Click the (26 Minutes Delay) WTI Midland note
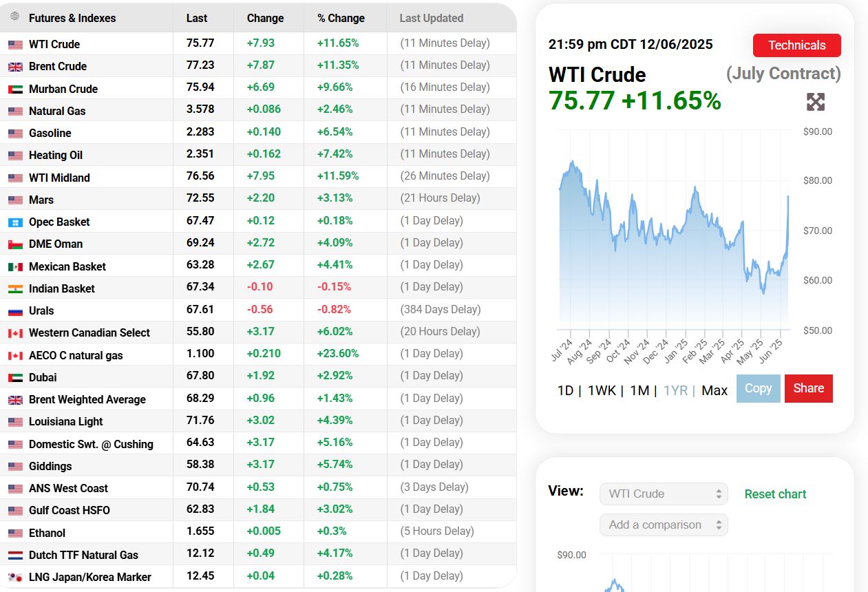The width and height of the screenshot is (868, 592). 445,176
